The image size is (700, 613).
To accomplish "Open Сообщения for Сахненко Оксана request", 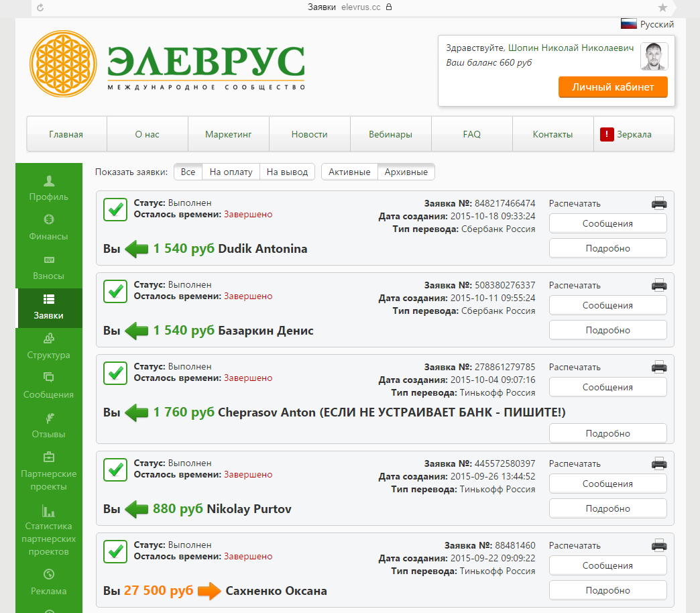I will pos(607,565).
